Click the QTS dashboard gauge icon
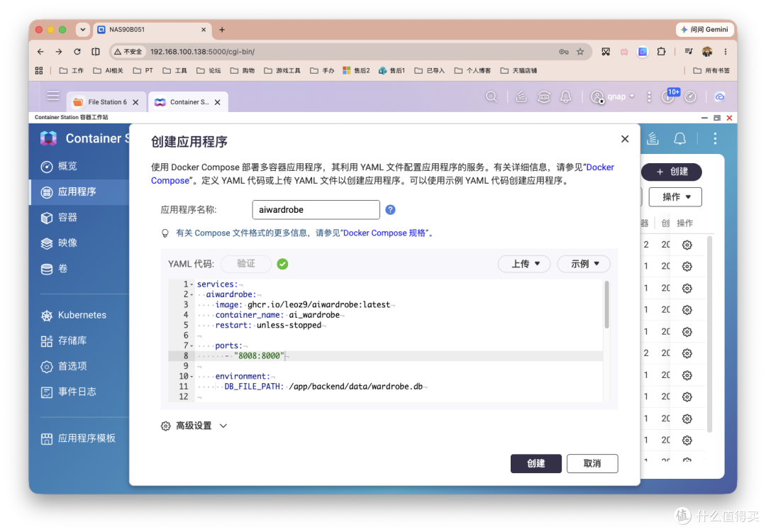 690,96
